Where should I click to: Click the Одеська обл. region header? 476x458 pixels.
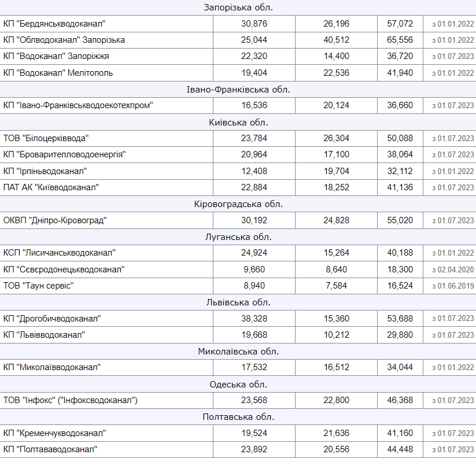238,384
